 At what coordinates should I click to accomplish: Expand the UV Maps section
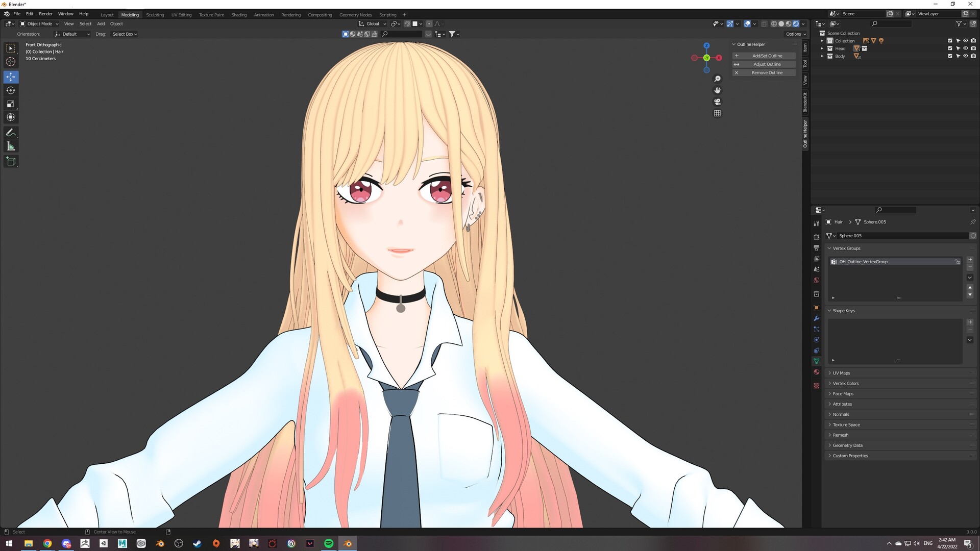[x=841, y=373]
